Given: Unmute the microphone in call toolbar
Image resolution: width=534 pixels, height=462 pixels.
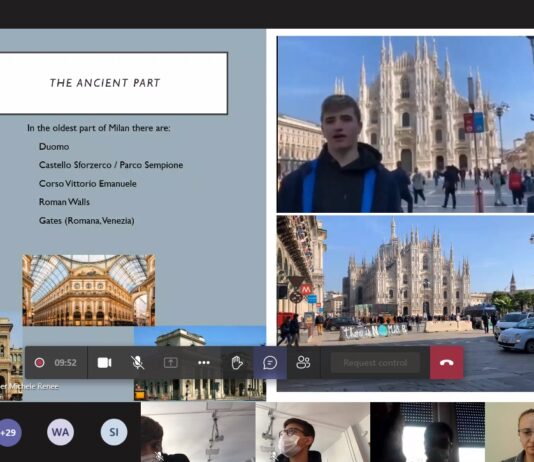Looking at the screenshot, I should tap(138, 363).
